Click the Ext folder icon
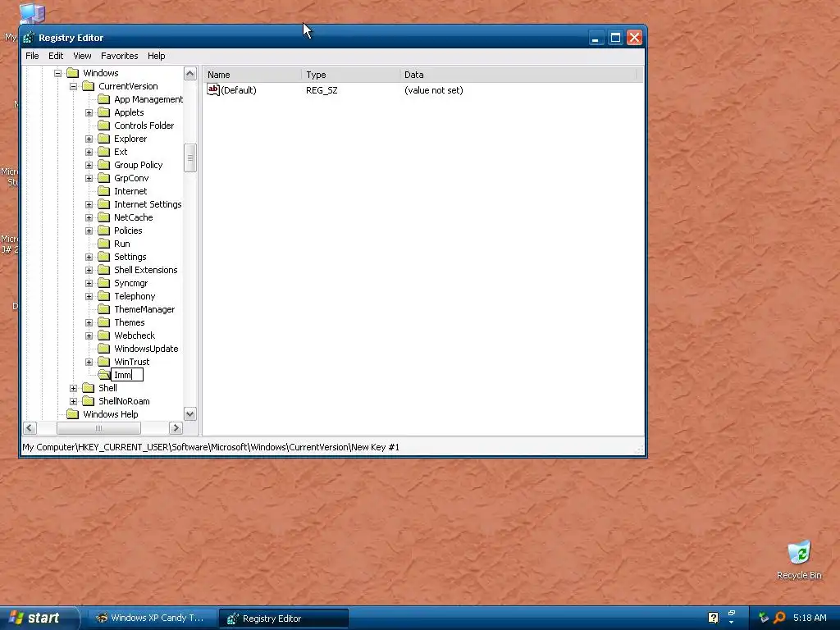840x630 pixels. 104,152
